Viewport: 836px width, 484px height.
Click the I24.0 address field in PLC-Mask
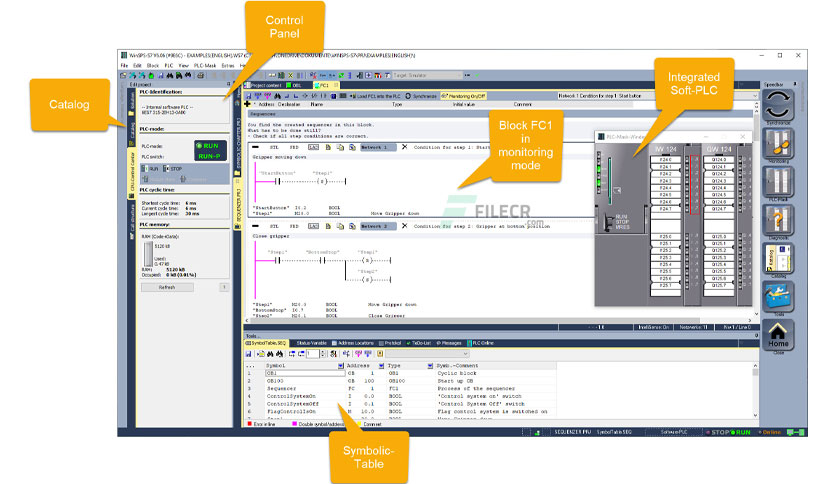pos(665,159)
